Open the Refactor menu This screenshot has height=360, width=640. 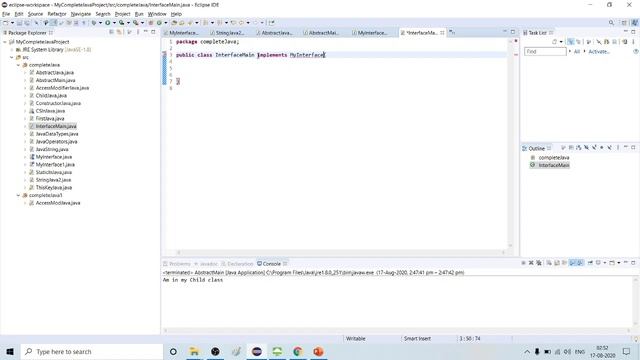point(57,14)
